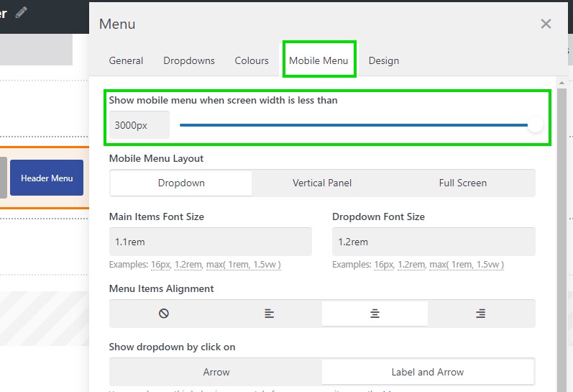Image resolution: width=573 pixels, height=392 pixels.
Task: Select Vertical Panel mobile menu layout
Action: [322, 183]
